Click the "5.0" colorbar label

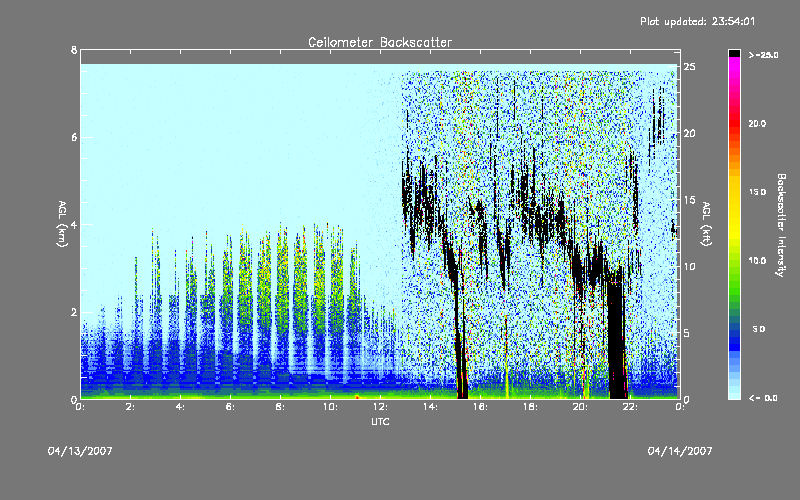(759, 329)
